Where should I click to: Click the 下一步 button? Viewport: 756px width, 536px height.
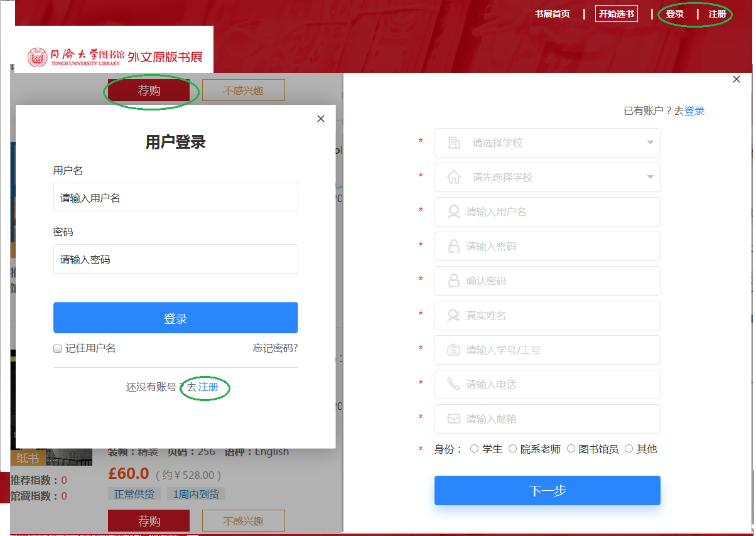[547, 490]
